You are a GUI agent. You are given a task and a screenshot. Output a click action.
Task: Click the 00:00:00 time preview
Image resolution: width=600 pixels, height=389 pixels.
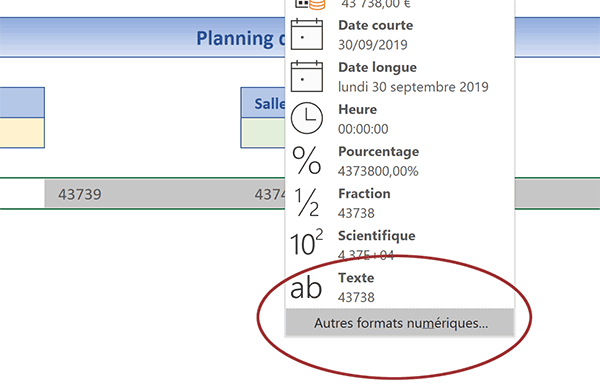pyautogui.click(x=363, y=129)
